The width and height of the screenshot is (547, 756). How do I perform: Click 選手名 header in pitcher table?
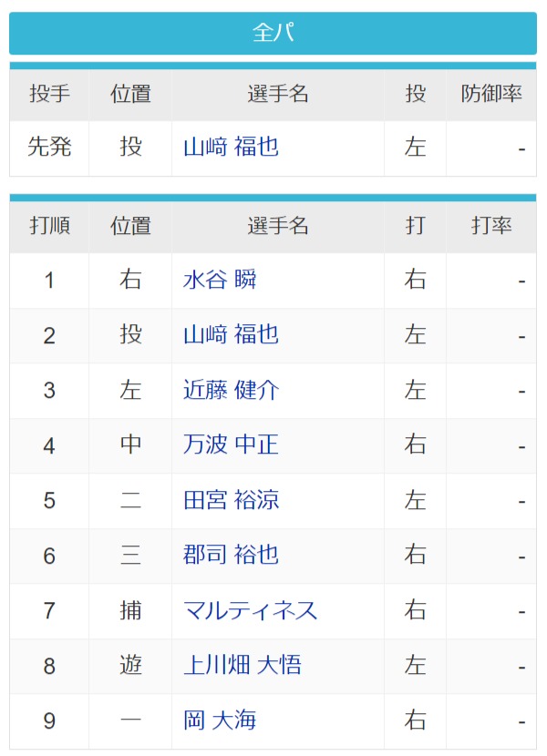tap(278, 95)
